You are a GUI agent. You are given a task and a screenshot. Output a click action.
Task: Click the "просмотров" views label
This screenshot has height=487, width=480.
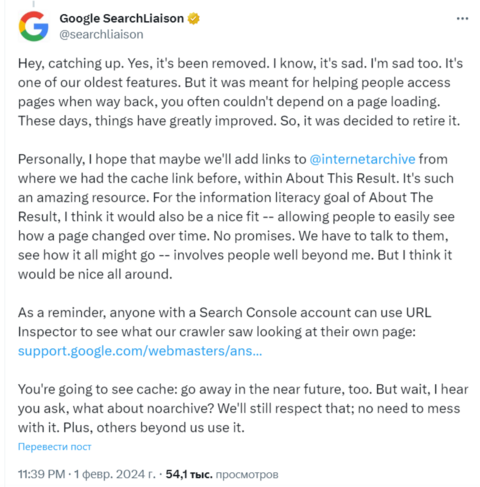pyautogui.click(x=247, y=474)
